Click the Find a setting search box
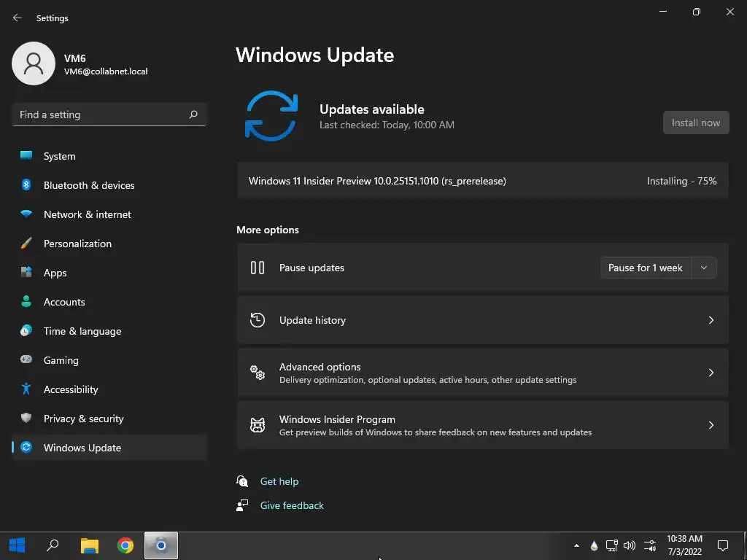 coord(109,114)
